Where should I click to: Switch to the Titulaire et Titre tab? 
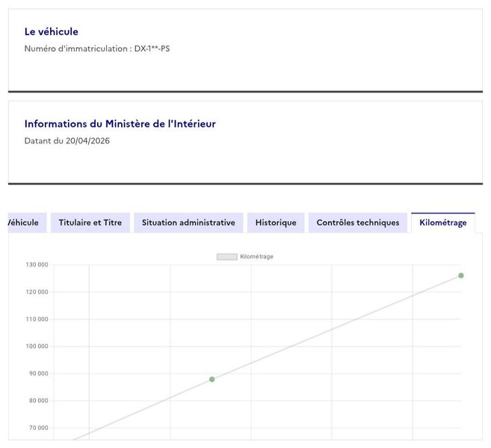click(90, 223)
